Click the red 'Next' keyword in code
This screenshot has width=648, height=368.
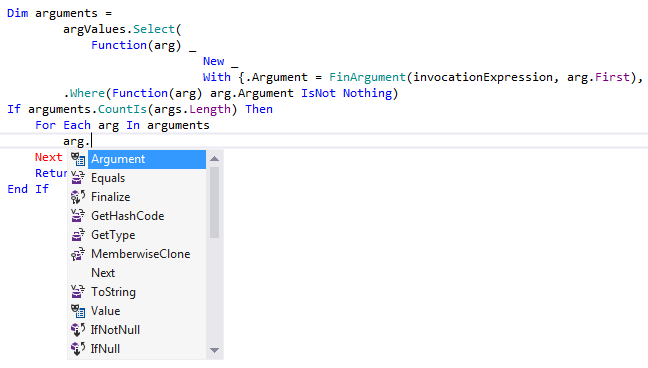point(49,158)
